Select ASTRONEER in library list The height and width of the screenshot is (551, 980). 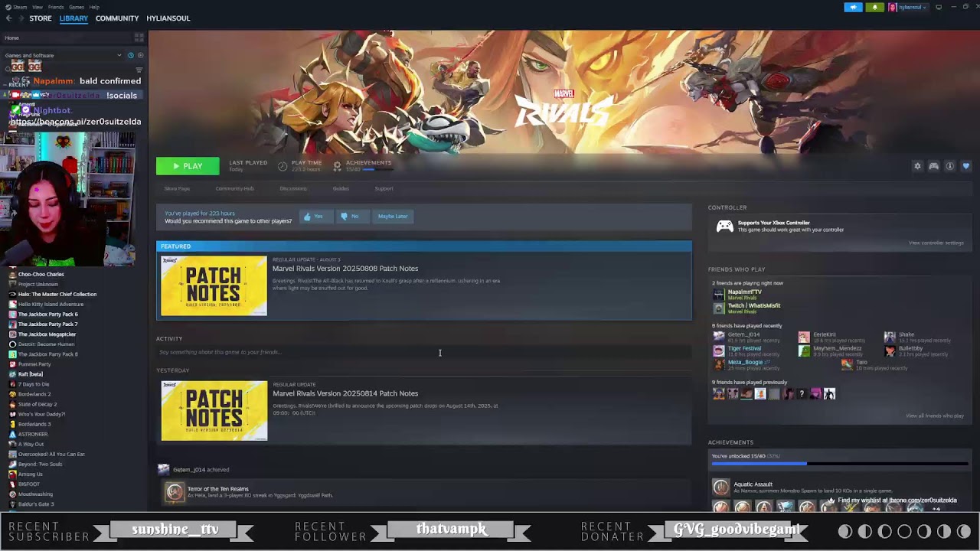click(x=33, y=434)
